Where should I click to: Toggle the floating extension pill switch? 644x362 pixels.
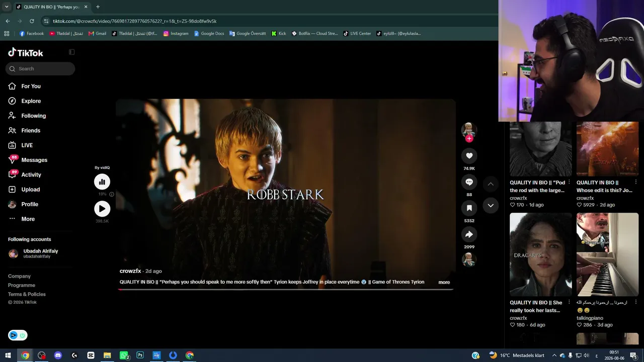(x=18, y=335)
